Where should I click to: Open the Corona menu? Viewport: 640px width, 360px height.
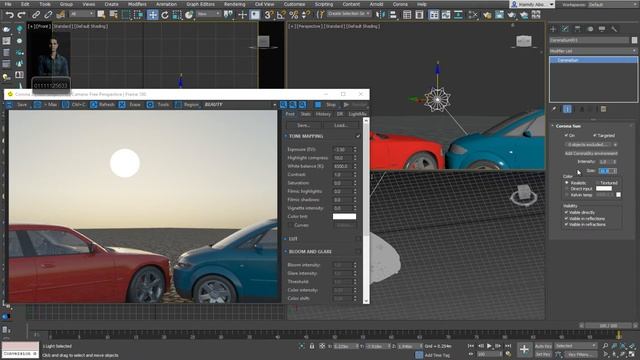coord(400,4)
